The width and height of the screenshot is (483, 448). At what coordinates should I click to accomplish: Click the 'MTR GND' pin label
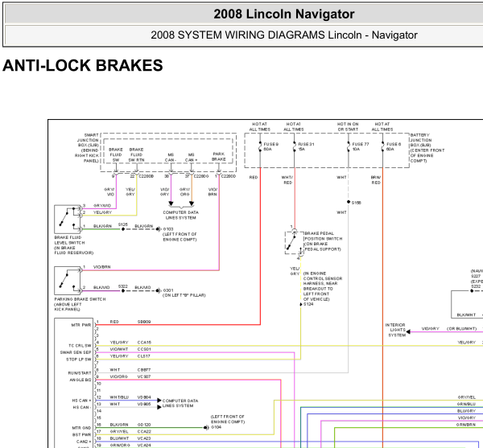click(81, 428)
